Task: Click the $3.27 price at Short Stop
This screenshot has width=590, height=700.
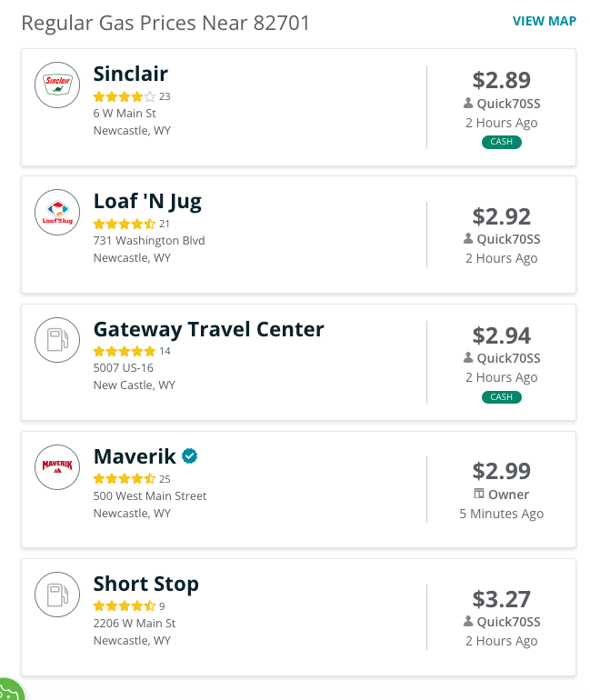Action: [501, 599]
